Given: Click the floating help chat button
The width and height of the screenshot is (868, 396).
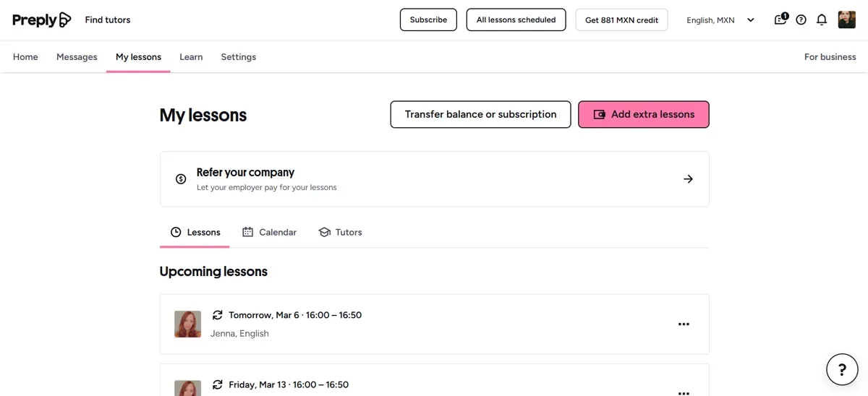Looking at the screenshot, I should [x=842, y=370].
